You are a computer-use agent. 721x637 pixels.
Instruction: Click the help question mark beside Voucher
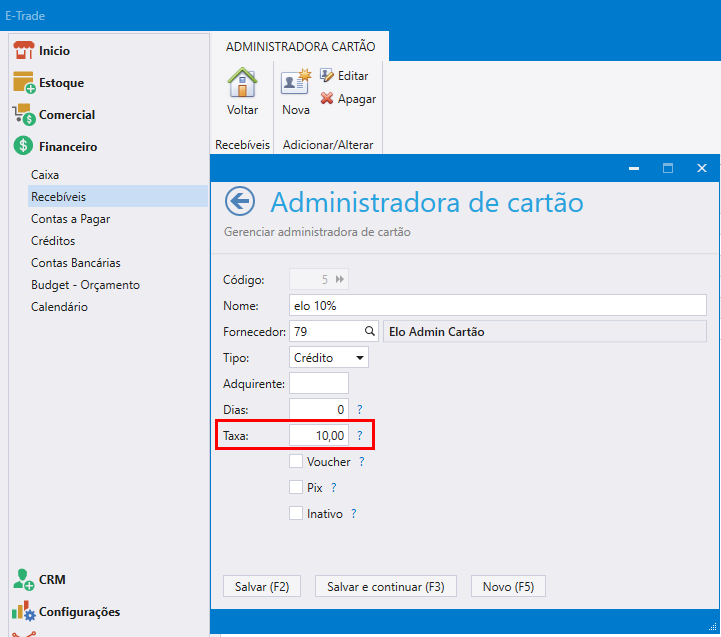coord(362,461)
